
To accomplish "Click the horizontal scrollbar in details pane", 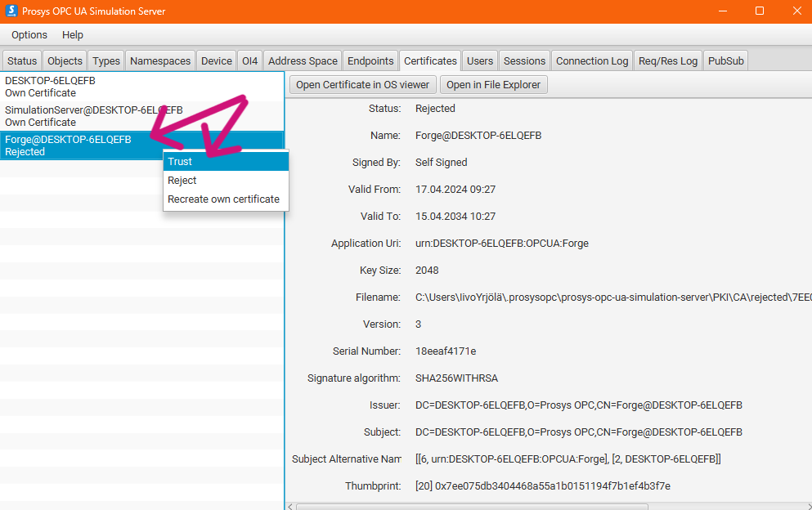I will point(472,507).
